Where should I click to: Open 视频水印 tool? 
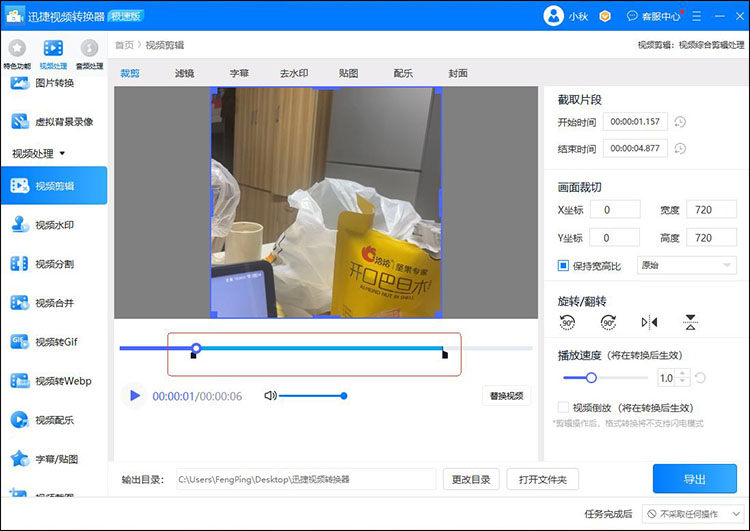54,225
